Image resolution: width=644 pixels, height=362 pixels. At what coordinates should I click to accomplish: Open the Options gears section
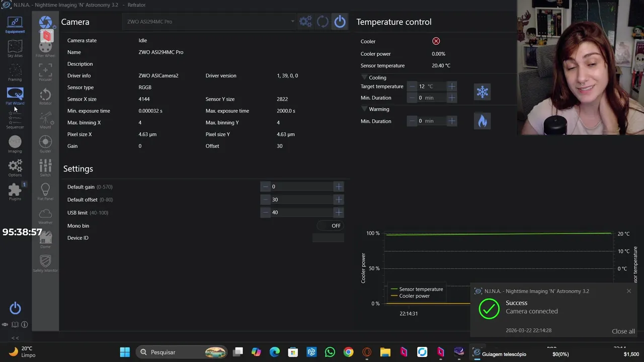pos(15,168)
